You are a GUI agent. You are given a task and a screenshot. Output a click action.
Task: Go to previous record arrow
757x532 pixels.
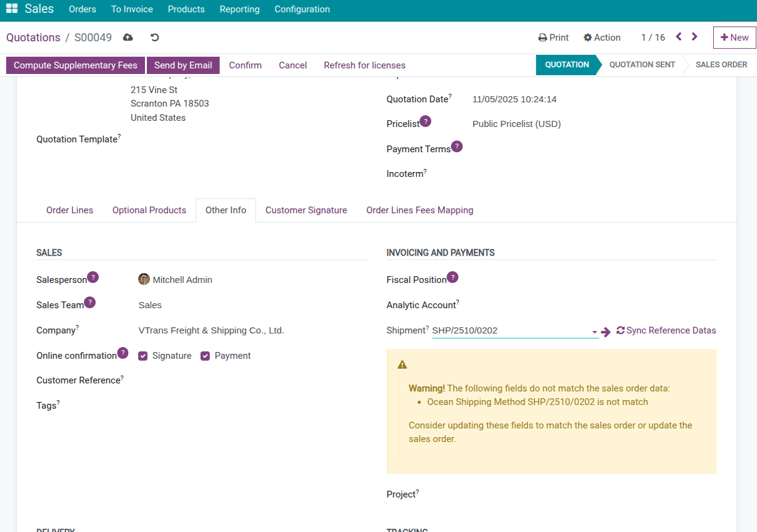(679, 37)
